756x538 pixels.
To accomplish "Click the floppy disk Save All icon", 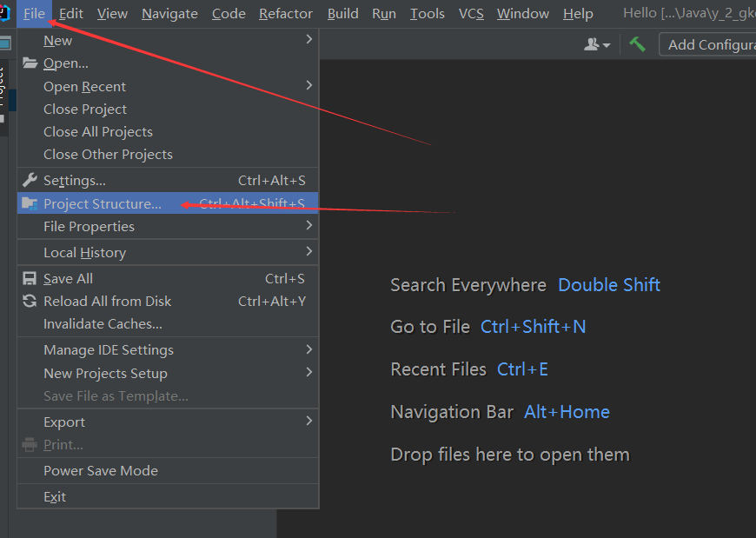I will point(30,278).
